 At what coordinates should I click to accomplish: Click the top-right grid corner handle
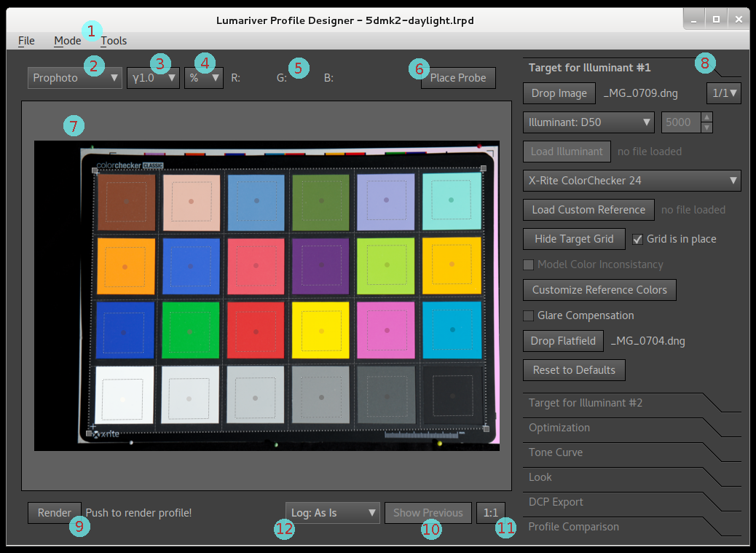point(484,168)
